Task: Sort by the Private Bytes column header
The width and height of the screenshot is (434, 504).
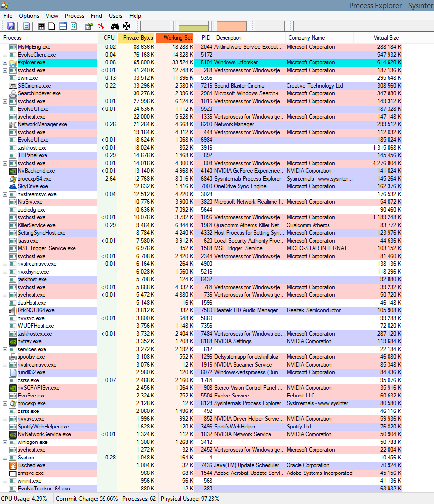Action: (136, 38)
